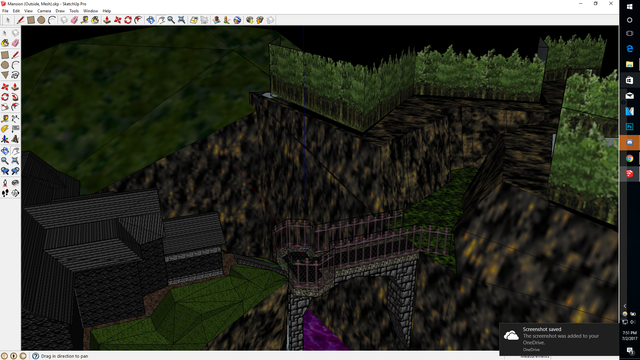The image size is (640, 360).
Task: Activate Push/Pull in left toolbar
Action: coord(15,87)
